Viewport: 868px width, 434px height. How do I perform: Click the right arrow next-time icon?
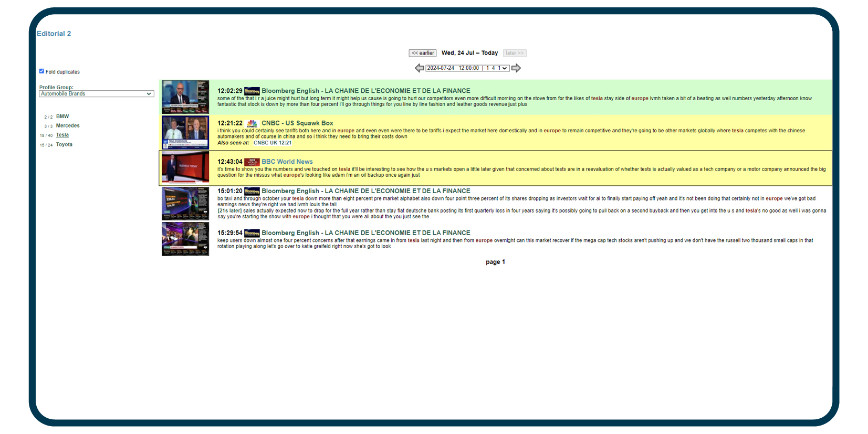[516, 68]
